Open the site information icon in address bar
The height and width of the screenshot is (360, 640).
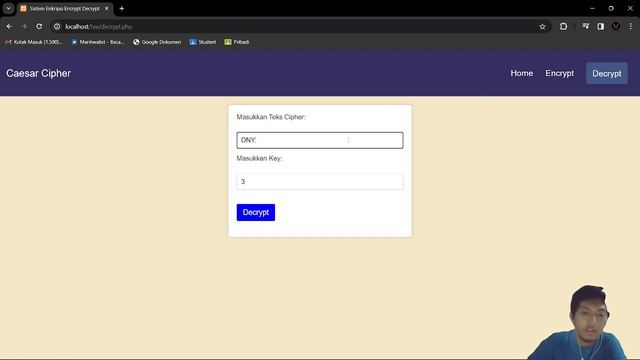(x=57, y=27)
